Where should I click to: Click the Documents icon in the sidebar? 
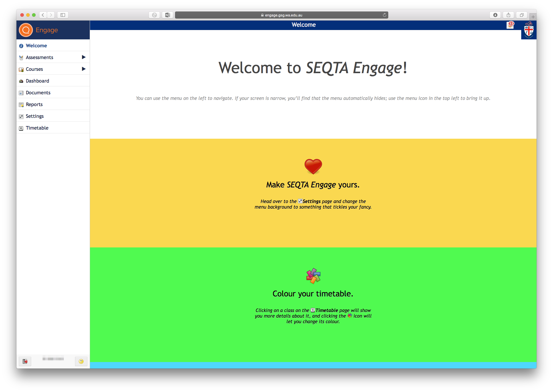[21, 93]
